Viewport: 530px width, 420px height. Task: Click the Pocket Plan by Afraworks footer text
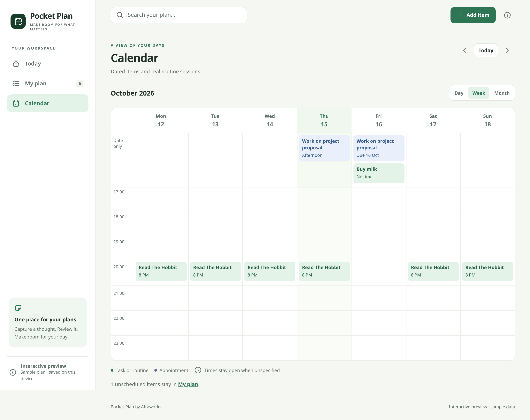[136, 407]
